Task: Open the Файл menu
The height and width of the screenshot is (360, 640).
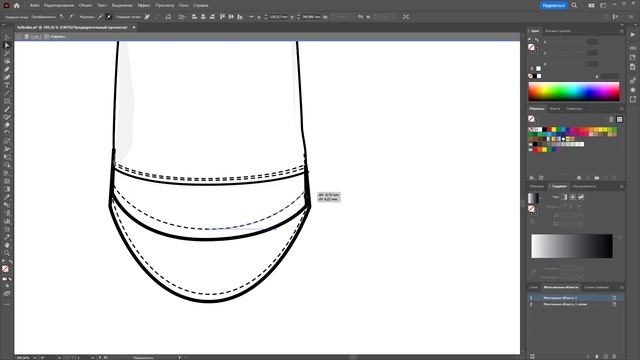Action: [x=35, y=6]
